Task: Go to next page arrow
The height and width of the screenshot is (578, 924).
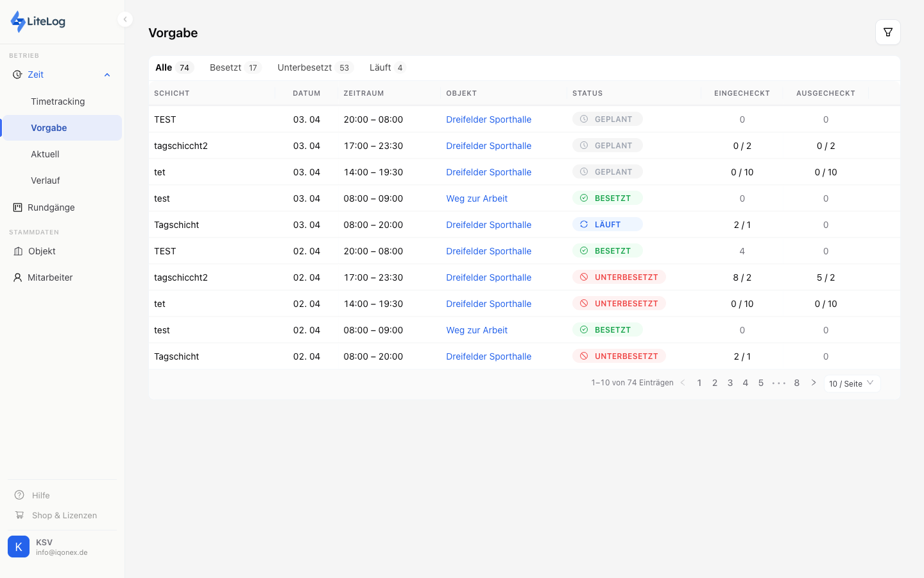Action: tap(814, 383)
